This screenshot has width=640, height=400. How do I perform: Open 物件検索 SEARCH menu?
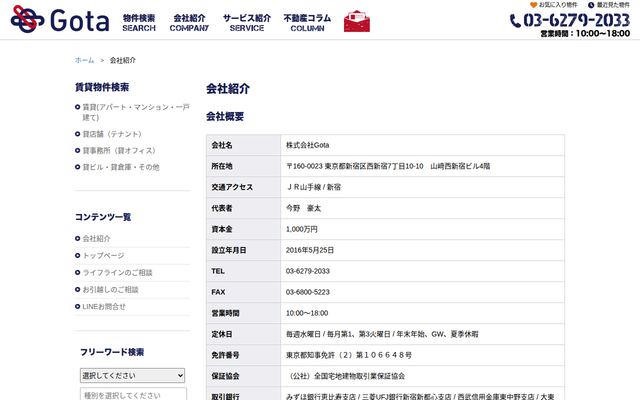coord(139,23)
